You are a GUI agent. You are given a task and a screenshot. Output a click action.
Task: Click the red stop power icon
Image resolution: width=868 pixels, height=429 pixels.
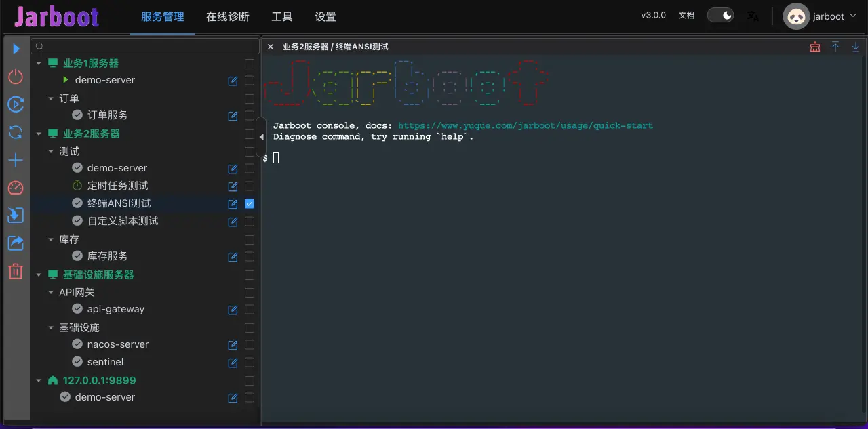[16, 77]
